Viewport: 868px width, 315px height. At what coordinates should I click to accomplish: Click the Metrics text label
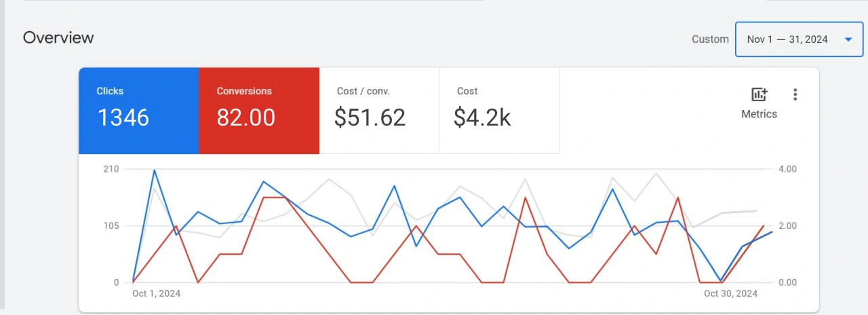759,114
